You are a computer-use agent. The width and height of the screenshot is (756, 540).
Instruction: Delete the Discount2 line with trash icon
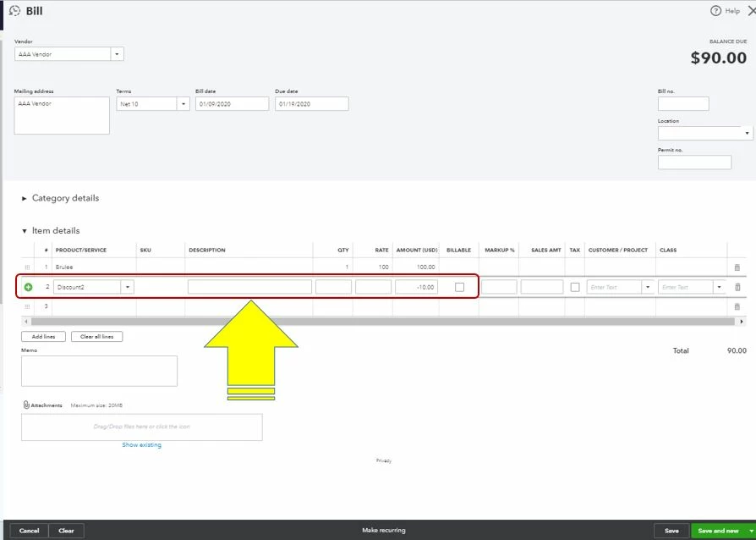click(737, 287)
